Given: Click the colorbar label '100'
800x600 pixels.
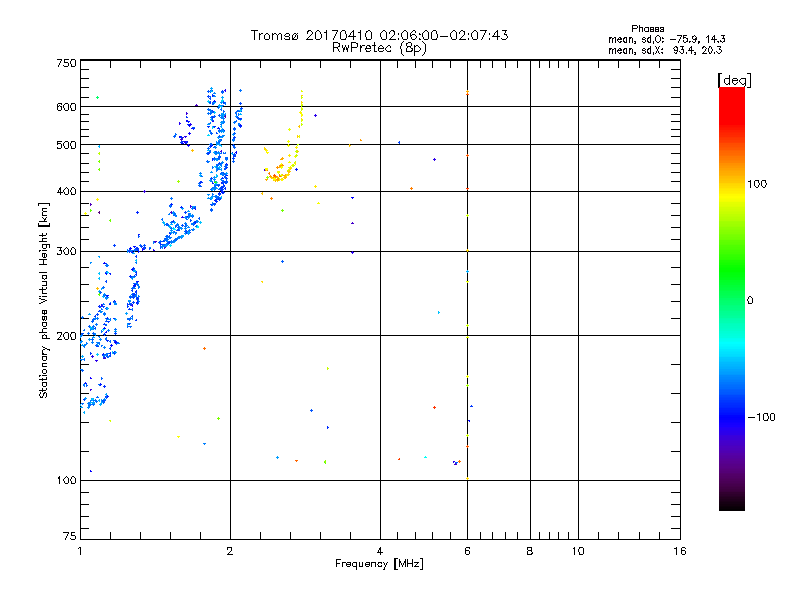Looking at the screenshot, I should [757, 184].
